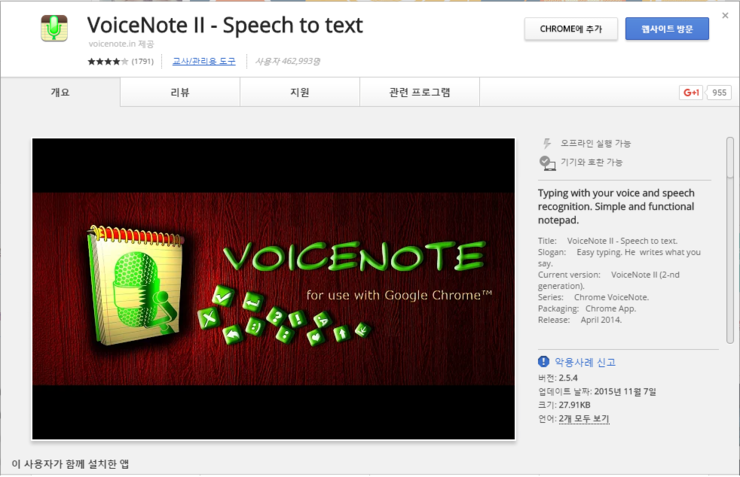Click the version text 2.5.4
Screen dimensions: 740x477
click(x=568, y=377)
